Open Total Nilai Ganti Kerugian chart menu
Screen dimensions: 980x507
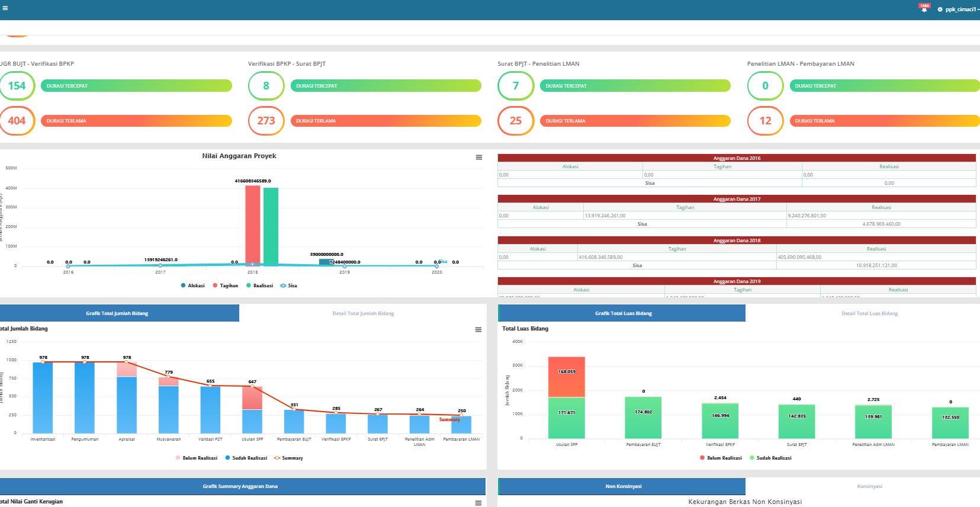tap(478, 503)
